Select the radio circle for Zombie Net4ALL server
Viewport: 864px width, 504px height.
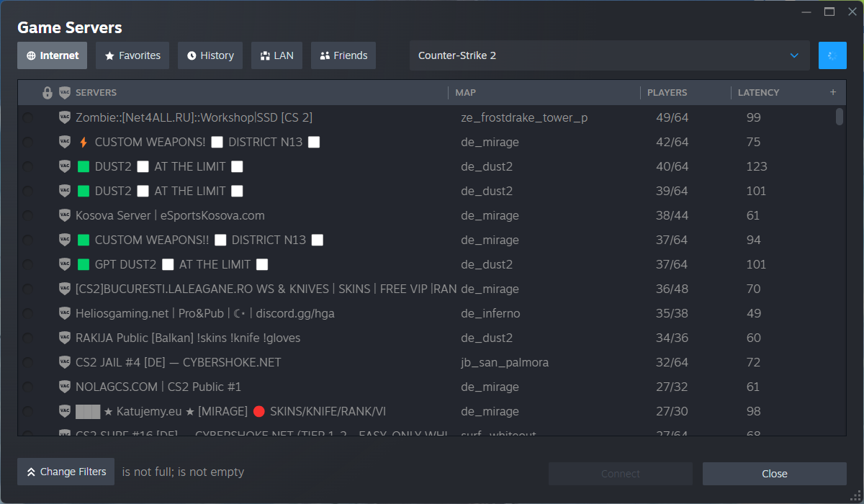tap(28, 118)
